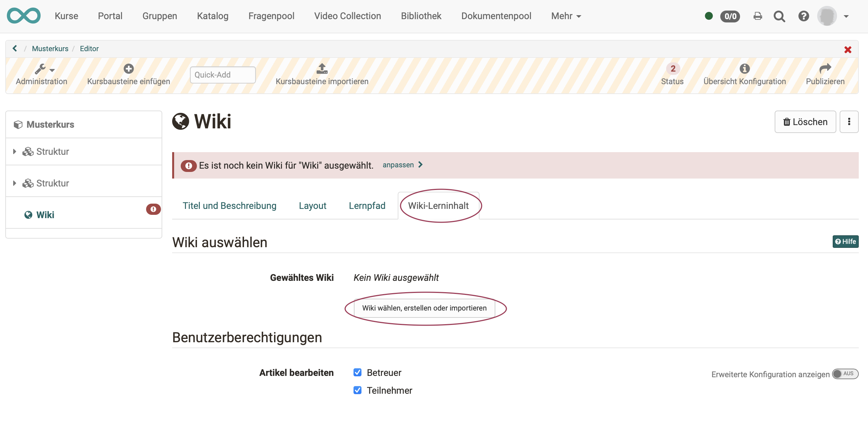868x431 pixels.
Task: Open Übersicht Konfiguration info icon
Action: pos(744,68)
